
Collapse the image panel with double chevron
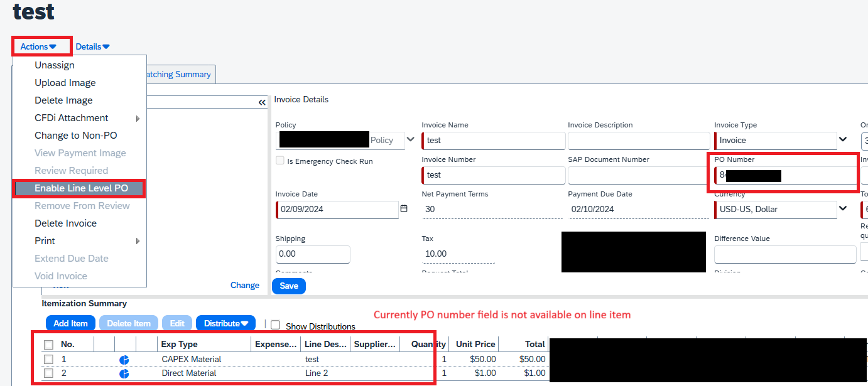[x=262, y=102]
